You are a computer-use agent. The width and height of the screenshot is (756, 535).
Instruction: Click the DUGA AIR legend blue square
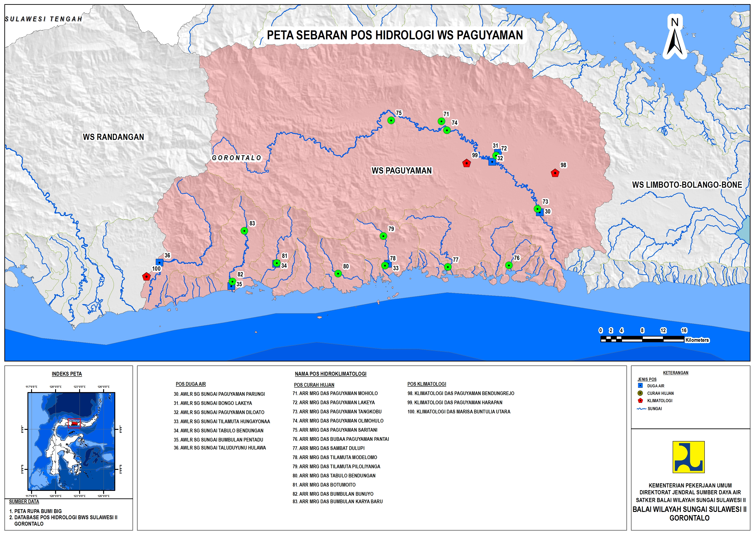640,385
